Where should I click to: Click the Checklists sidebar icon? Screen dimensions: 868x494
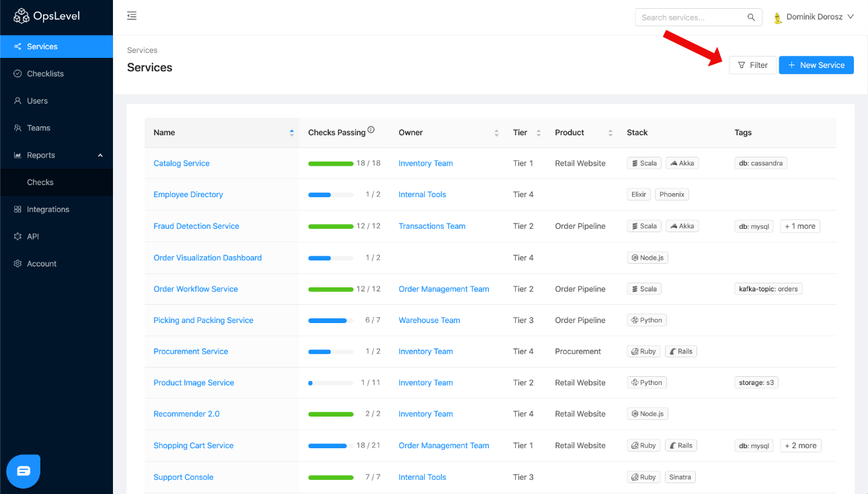pyautogui.click(x=17, y=73)
